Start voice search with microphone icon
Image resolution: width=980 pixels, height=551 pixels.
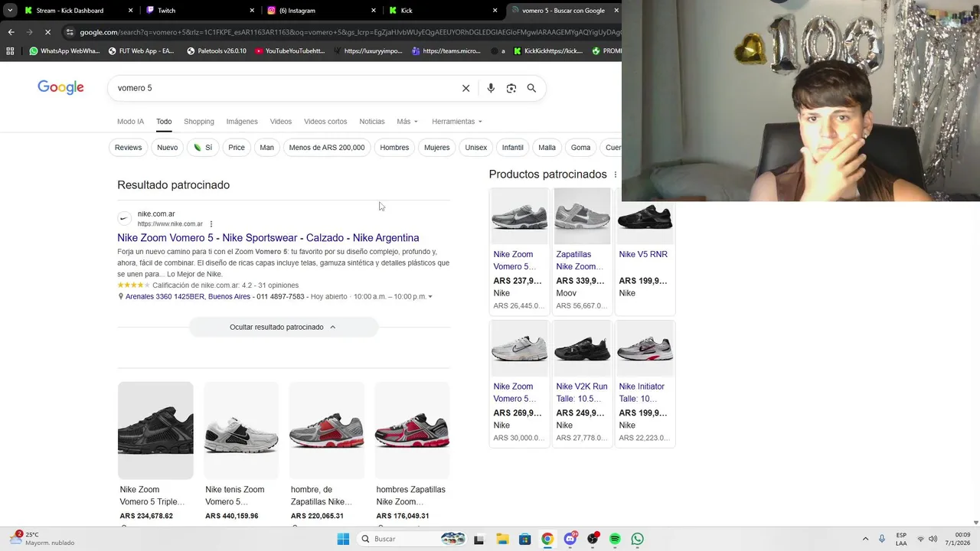click(491, 88)
